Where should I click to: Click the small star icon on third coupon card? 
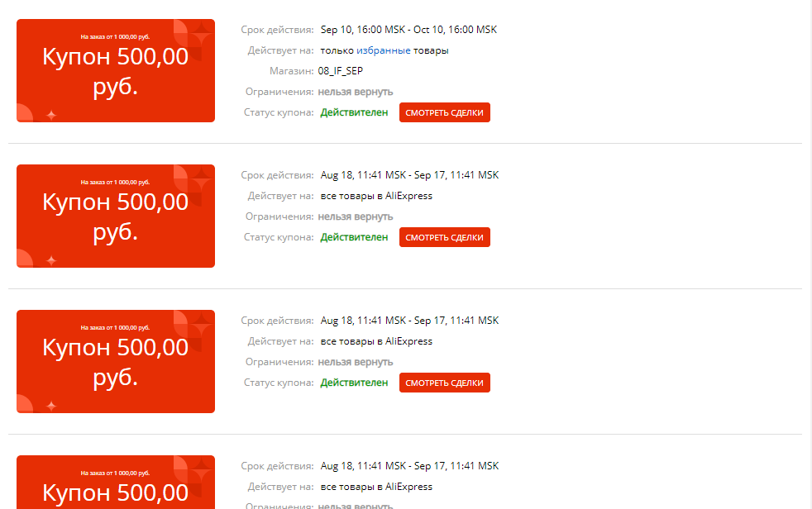pos(51,406)
